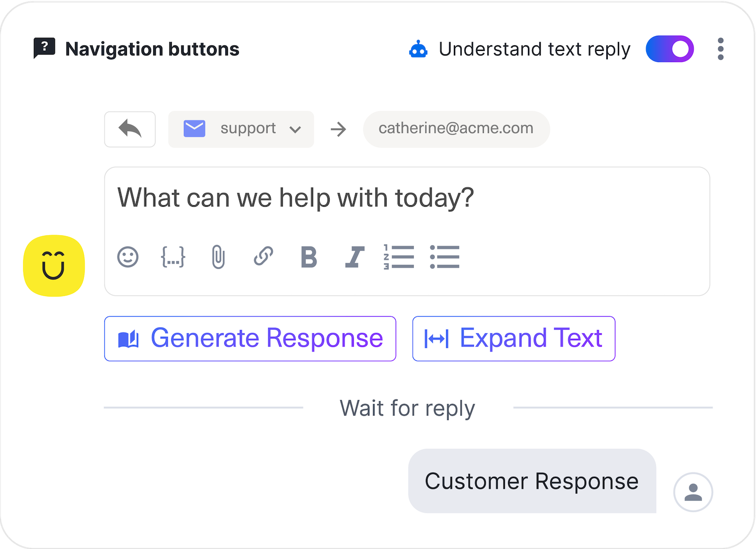
Task: Select the catherine@acme.com recipient chip
Action: (x=456, y=129)
